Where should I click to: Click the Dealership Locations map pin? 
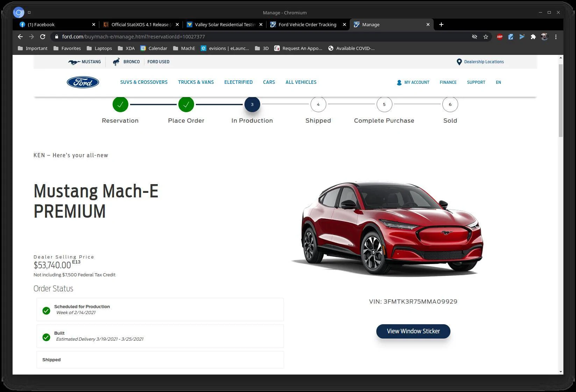(459, 62)
